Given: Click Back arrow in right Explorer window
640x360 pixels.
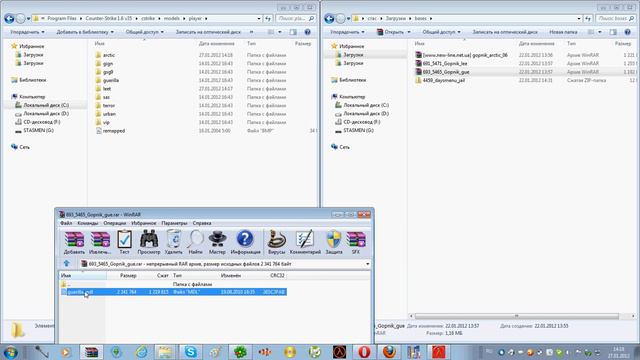Looking at the screenshot, I should click(x=329, y=18).
